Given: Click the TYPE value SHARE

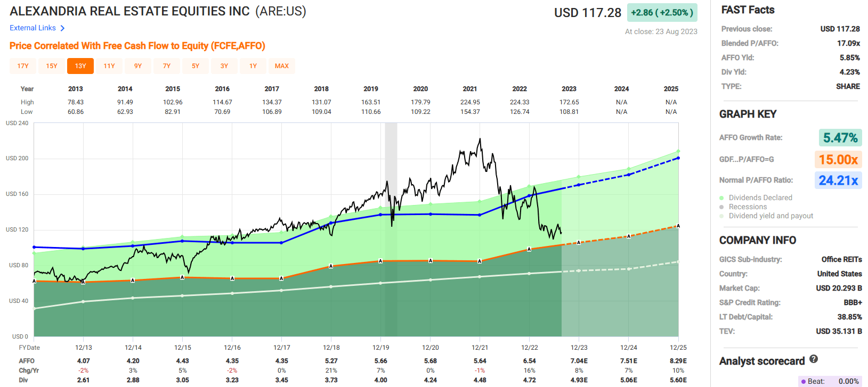Looking at the screenshot, I should [x=848, y=86].
